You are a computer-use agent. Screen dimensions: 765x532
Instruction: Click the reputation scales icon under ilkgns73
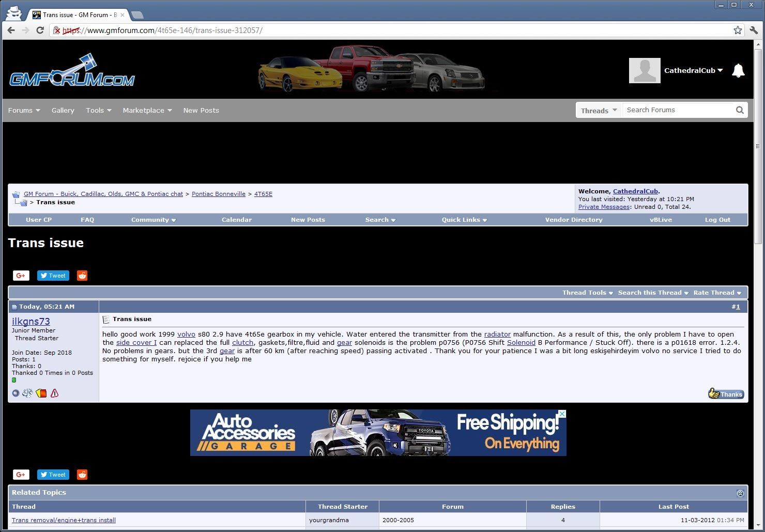click(x=27, y=393)
